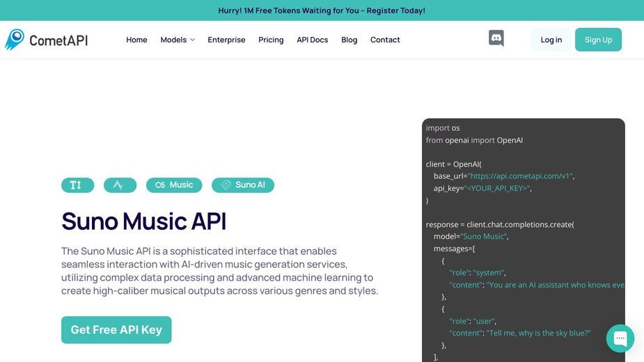Click the CometAPI brand name text
This screenshot has width=644, height=362.
click(58, 40)
